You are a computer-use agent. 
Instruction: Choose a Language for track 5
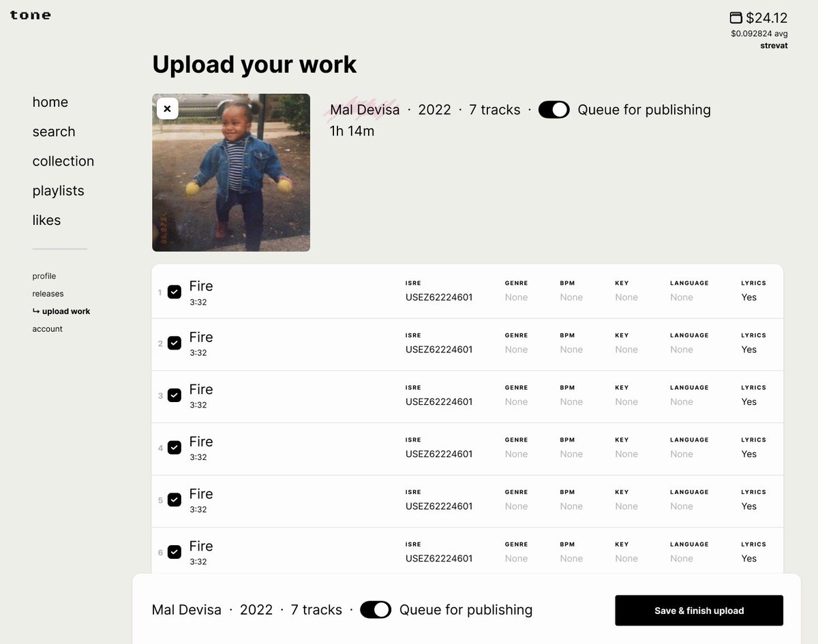coord(681,506)
